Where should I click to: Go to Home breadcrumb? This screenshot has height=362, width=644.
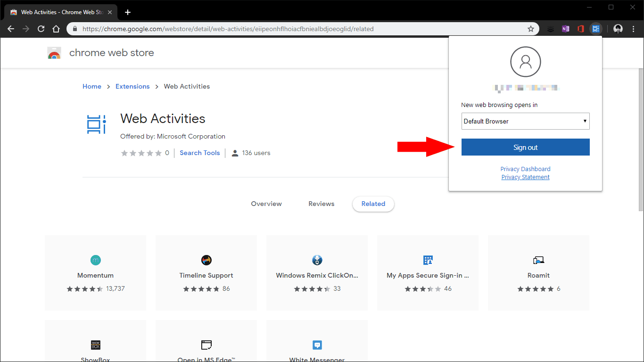tap(92, 86)
